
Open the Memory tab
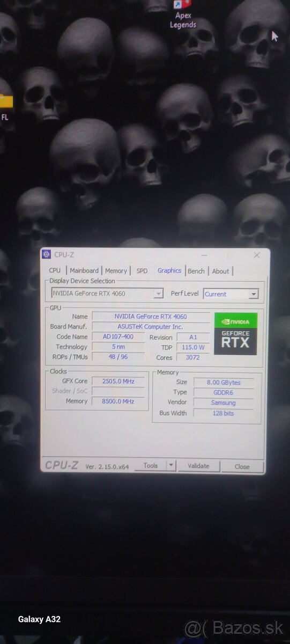click(x=116, y=271)
